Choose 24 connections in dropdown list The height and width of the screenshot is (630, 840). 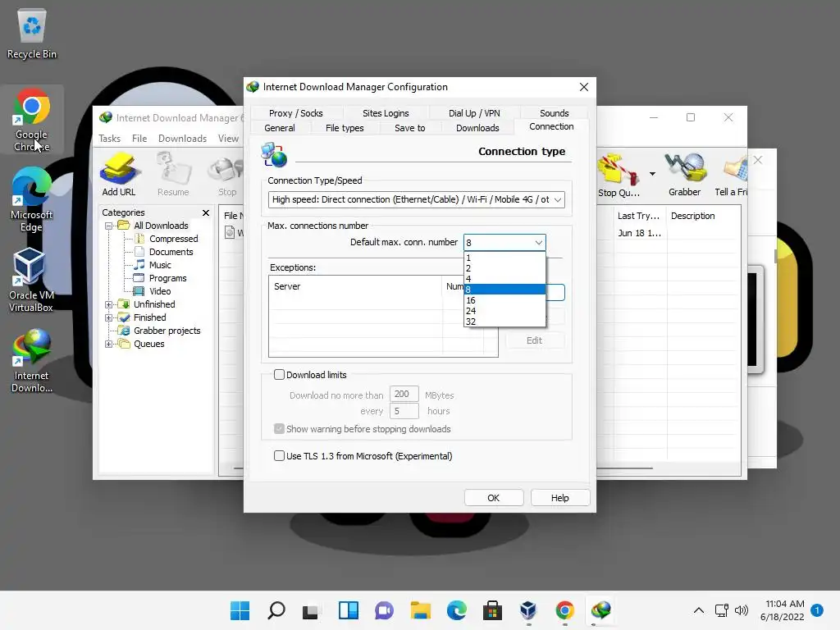504,311
